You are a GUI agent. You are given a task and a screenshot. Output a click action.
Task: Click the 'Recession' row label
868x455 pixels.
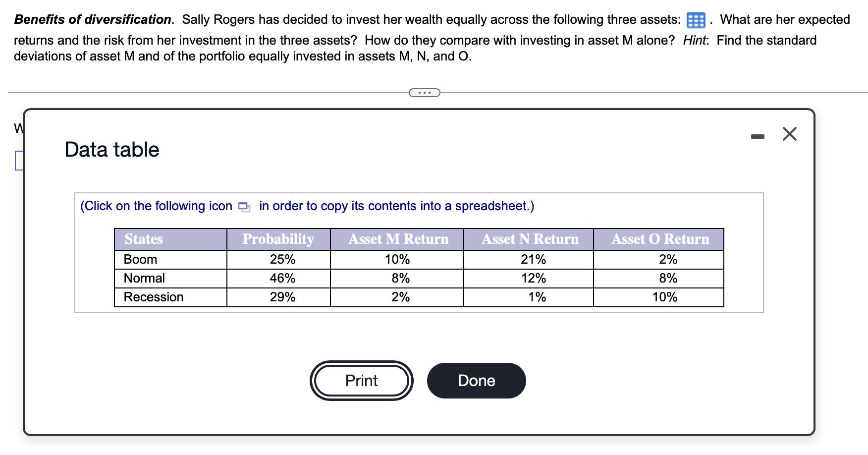[154, 297]
